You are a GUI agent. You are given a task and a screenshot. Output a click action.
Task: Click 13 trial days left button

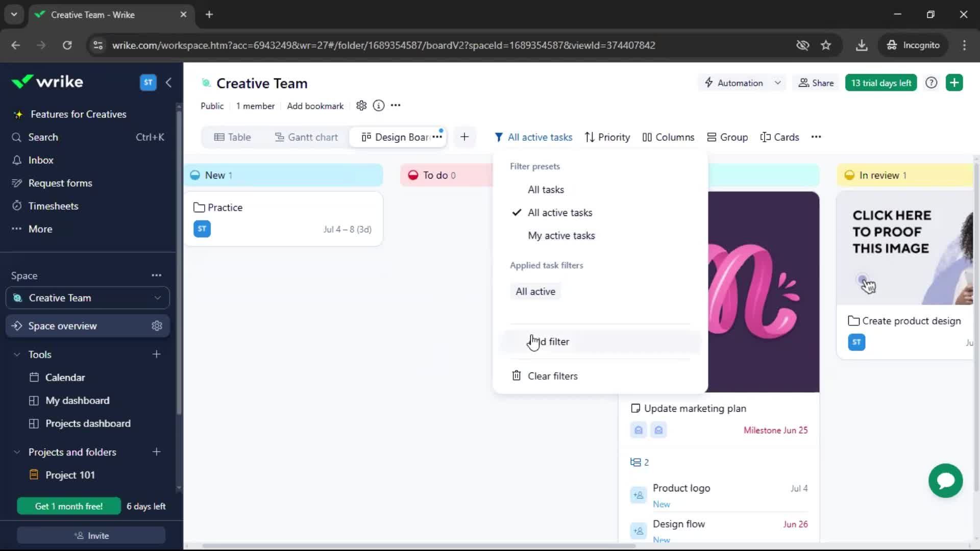(881, 83)
